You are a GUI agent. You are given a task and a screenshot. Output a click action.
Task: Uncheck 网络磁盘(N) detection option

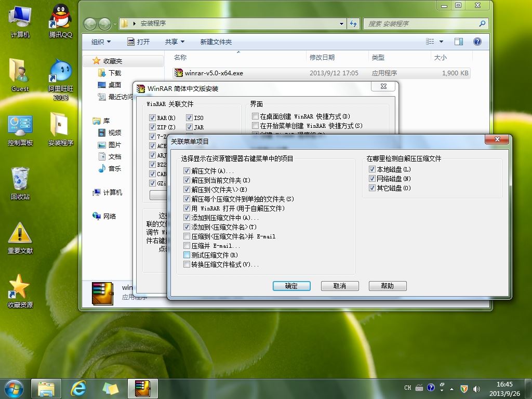click(372, 179)
